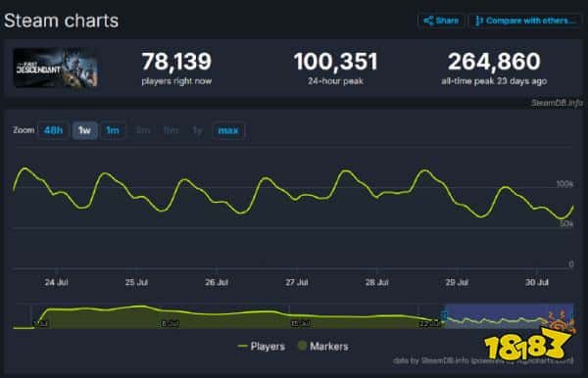This screenshot has height=378, width=588.
Task: Click the navigator range selection window
Action: (x=509, y=315)
